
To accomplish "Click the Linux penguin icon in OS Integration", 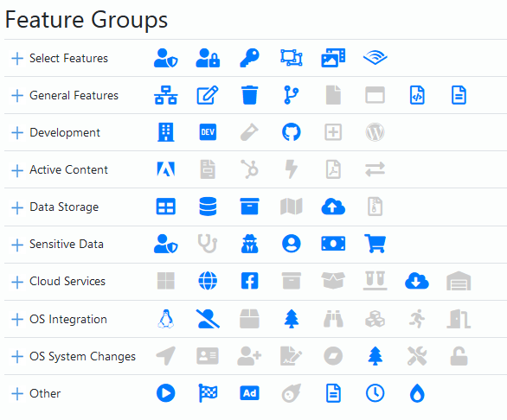I will [166, 319].
